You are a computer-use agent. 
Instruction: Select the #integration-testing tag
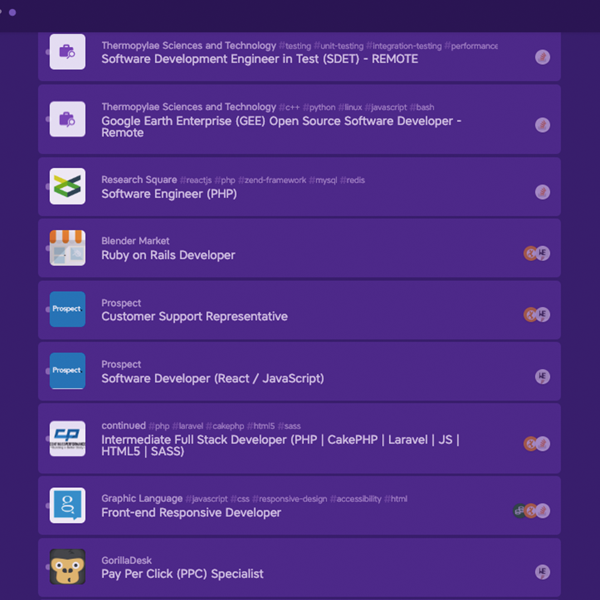pos(404,46)
